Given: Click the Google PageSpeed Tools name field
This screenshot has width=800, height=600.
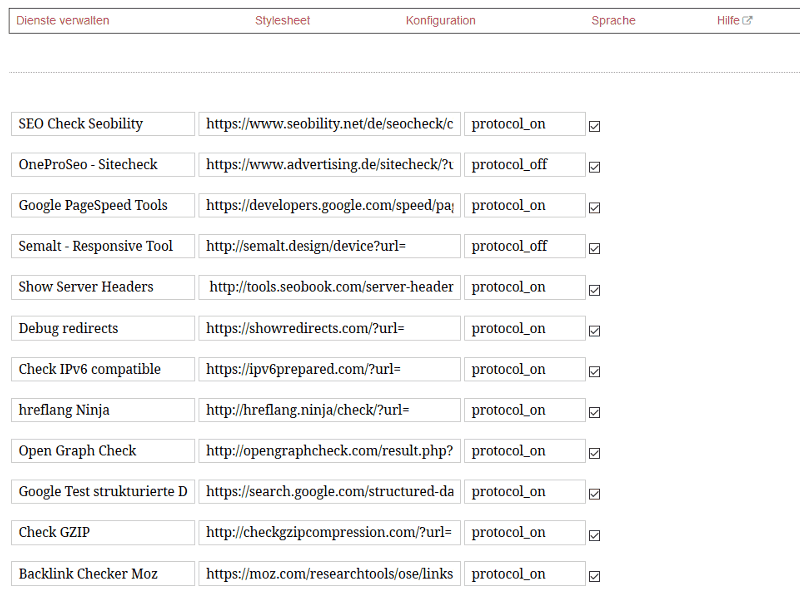Looking at the screenshot, I should point(103,206).
